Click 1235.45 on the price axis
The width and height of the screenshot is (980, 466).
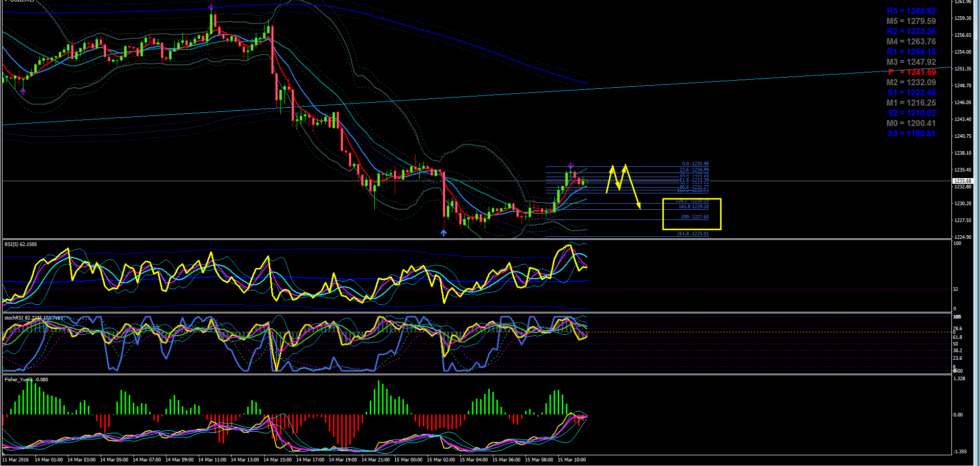[x=962, y=170]
